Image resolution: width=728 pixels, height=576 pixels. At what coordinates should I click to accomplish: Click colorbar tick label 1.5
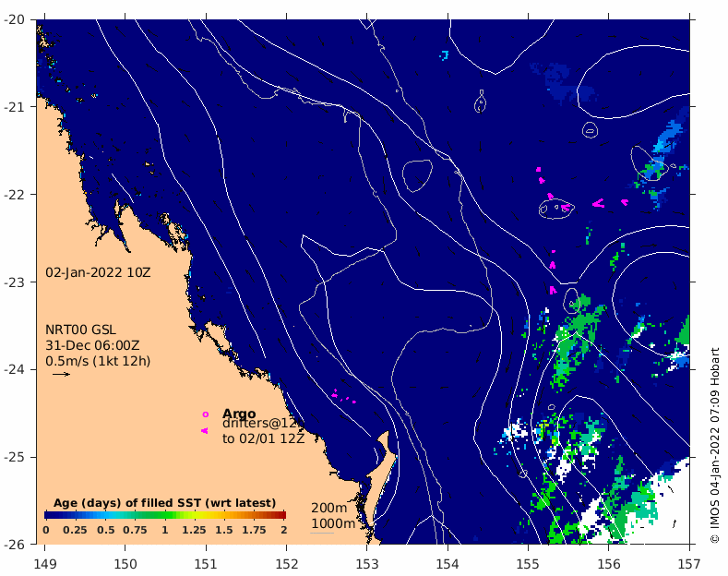point(224,530)
